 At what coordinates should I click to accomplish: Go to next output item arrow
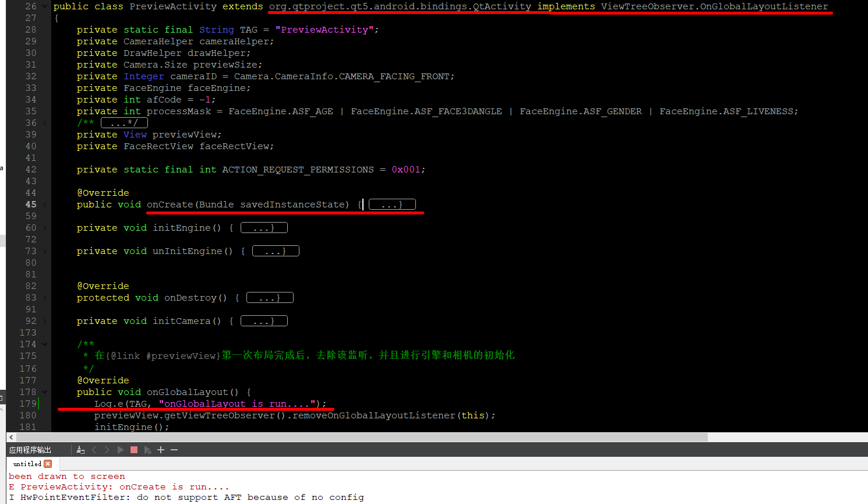(x=107, y=450)
